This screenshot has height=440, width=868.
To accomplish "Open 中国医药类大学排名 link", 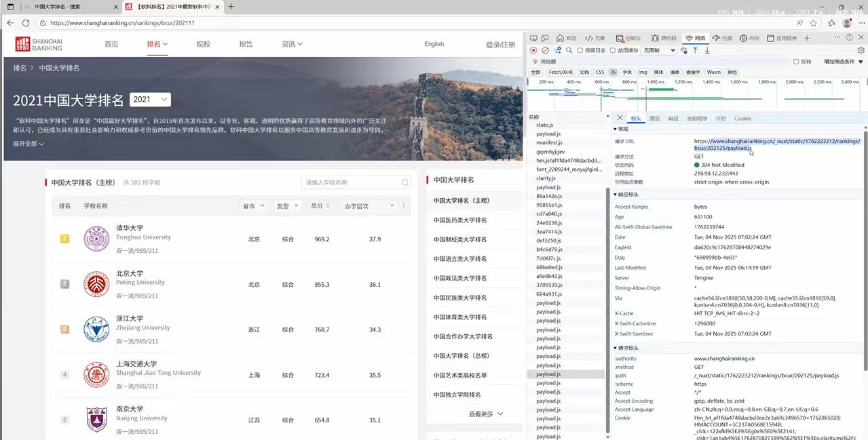I will coord(460,220).
